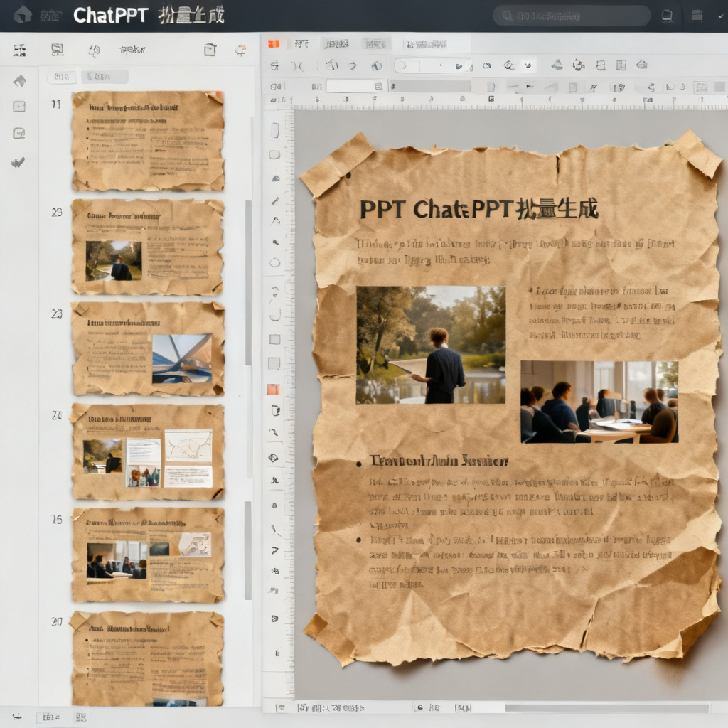
Task: Click the first icon at the editor status bar start
Action: (x=280, y=707)
